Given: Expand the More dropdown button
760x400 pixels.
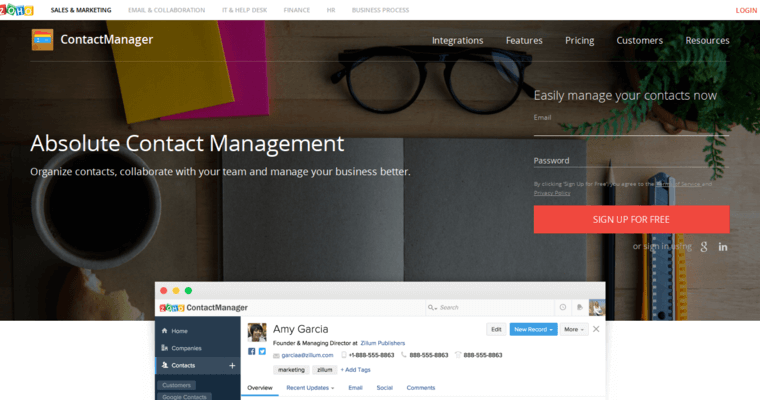Looking at the screenshot, I should pyautogui.click(x=573, y=329).
